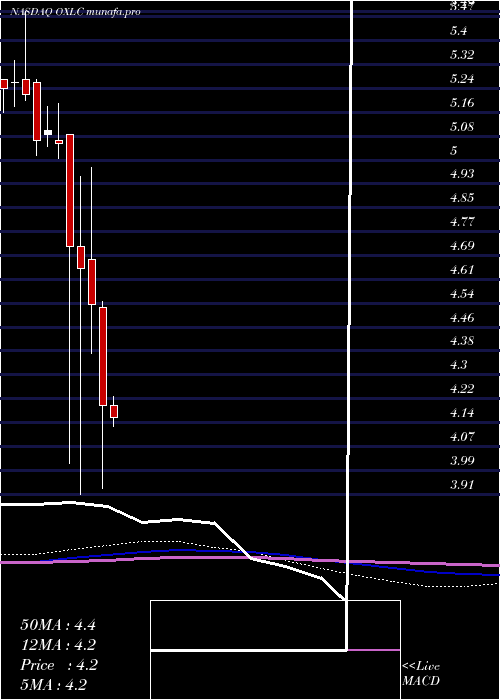
Task: Click the 4.46 price axis label
Action: click(462, 318)
